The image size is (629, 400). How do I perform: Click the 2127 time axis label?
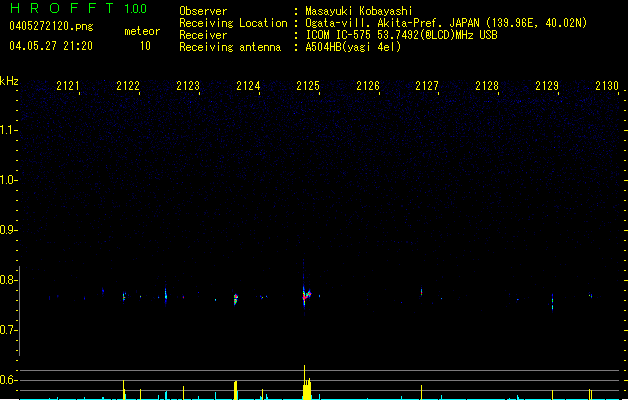[427, 86]
